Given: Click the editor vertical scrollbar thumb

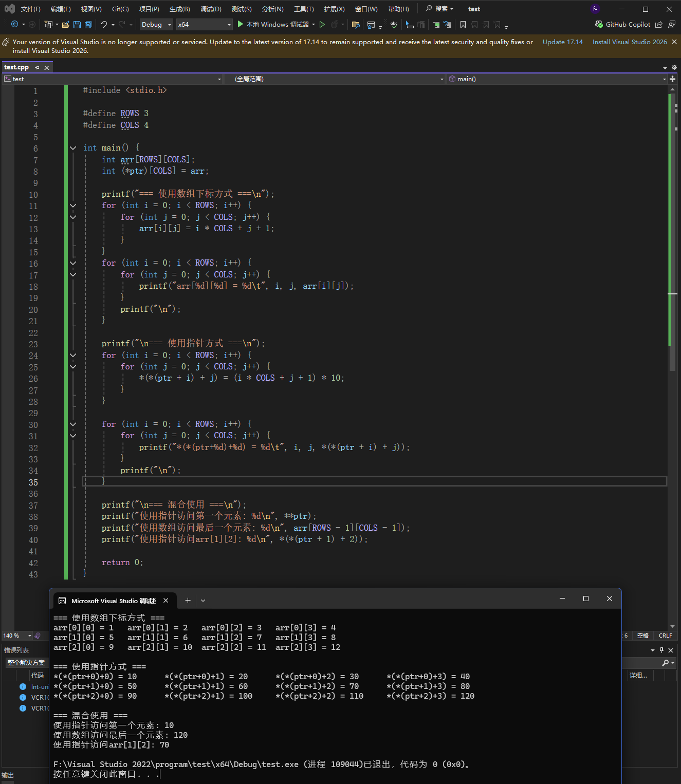Looking at the screenshot, I should click(672, 231).
